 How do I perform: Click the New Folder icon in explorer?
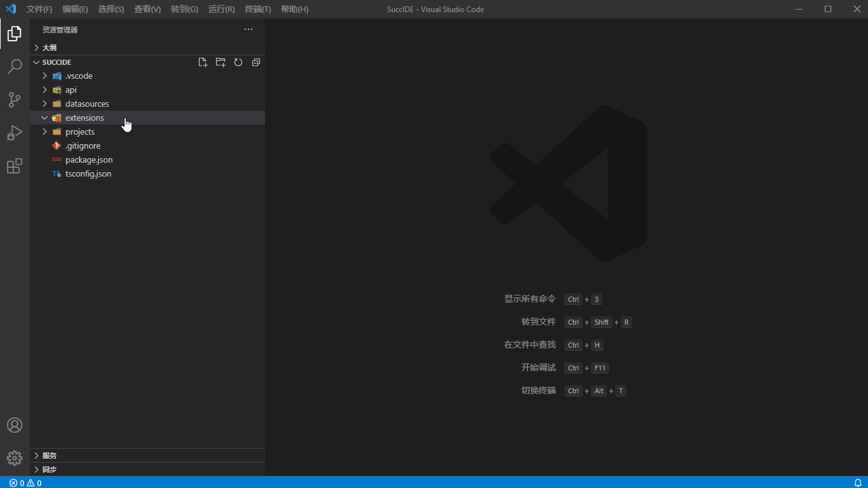click(x=220, y=62)
